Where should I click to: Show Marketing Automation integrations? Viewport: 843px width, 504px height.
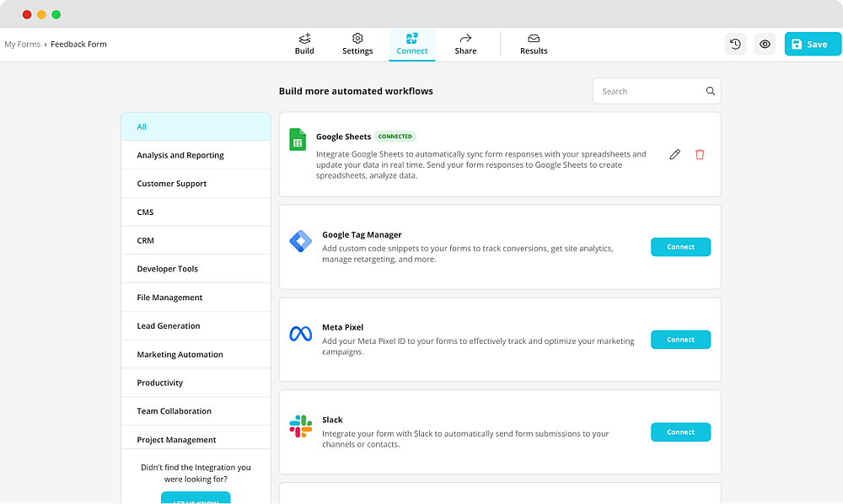pos(196,354)
